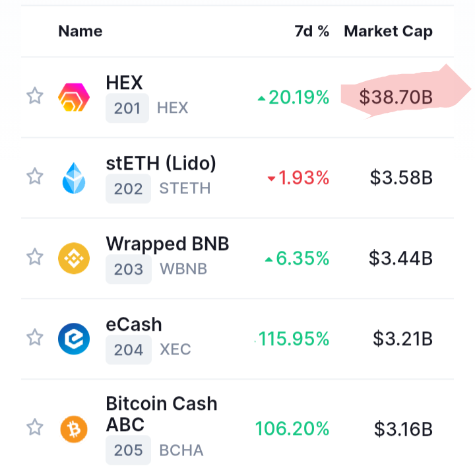Screen dimensions: 475x476
Task: Click the eCash blue logo
Action: coord(74,339)
